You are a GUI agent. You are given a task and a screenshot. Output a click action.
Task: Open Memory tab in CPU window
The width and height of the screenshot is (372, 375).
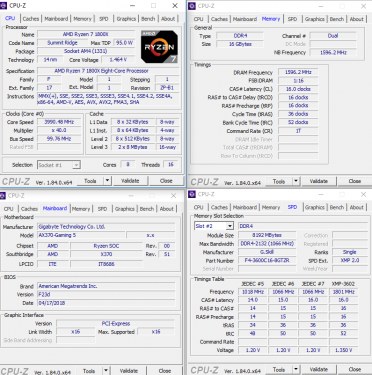(x=82, y=19)
